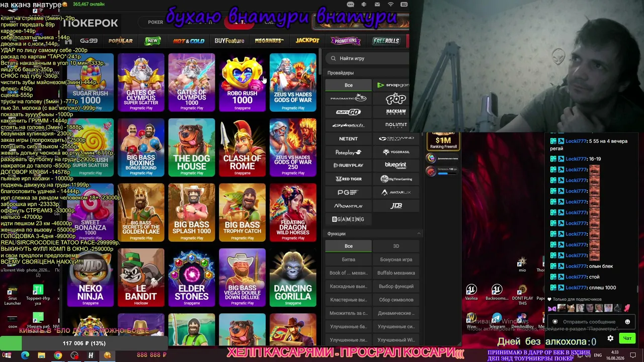Screen dimensions: 644x362
Task: Toggle the 'Book of ... механ..' filter
Action: click(348, 273)
